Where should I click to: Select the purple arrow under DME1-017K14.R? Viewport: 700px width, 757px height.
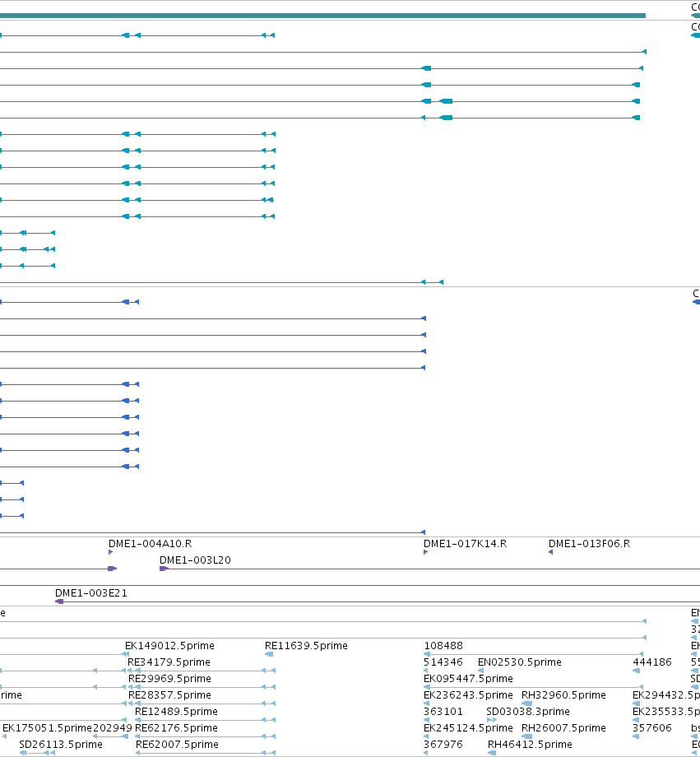[425, 552]
